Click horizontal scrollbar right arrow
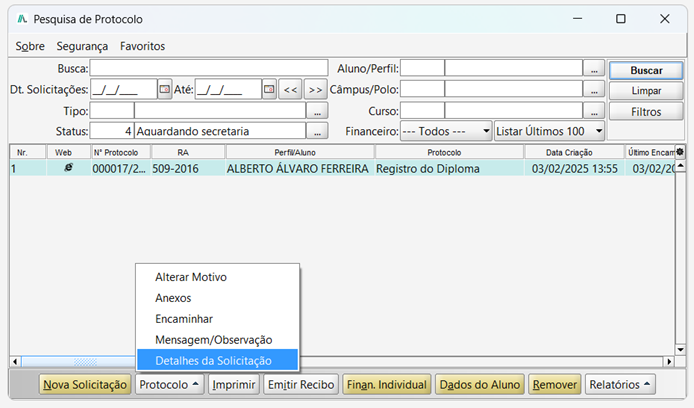Screen dimensions: 694x408 click(669, 362)
